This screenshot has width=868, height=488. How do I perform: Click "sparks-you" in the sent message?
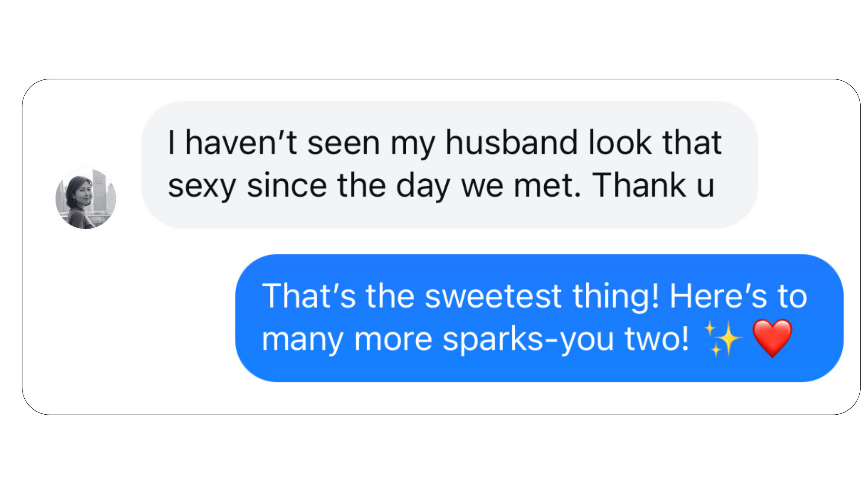[528, 339]
